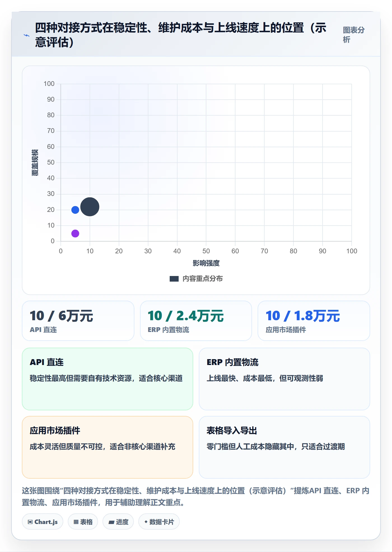
Task: Click the 影响强度 x-axis title
Action: coord(206,263)
